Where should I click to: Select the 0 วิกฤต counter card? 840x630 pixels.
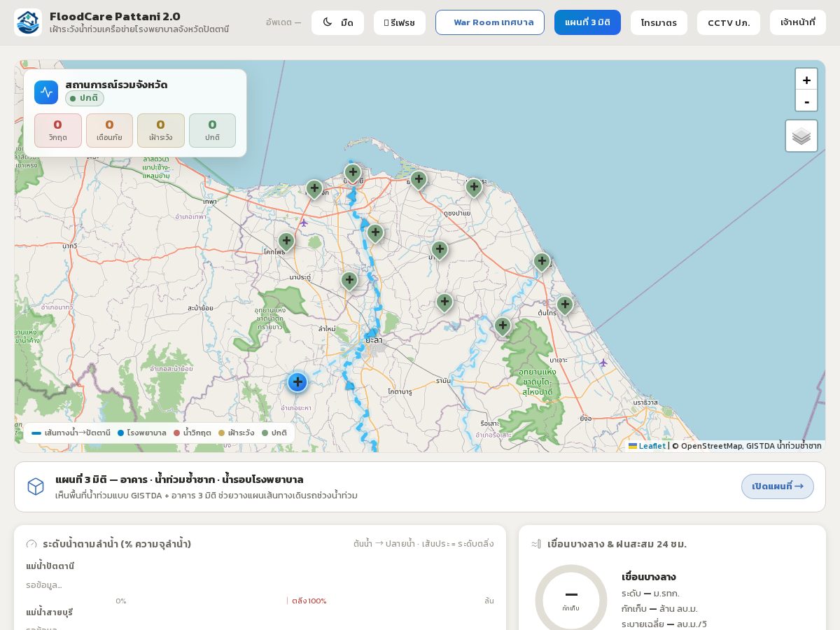click(58, 130)
